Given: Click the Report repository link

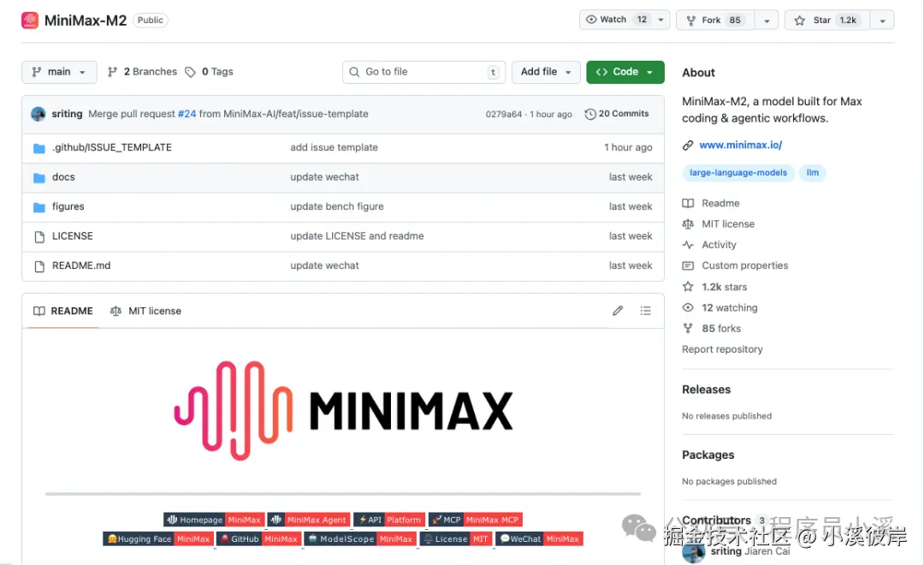Looking at the screenshot, I should click(722, 349).
